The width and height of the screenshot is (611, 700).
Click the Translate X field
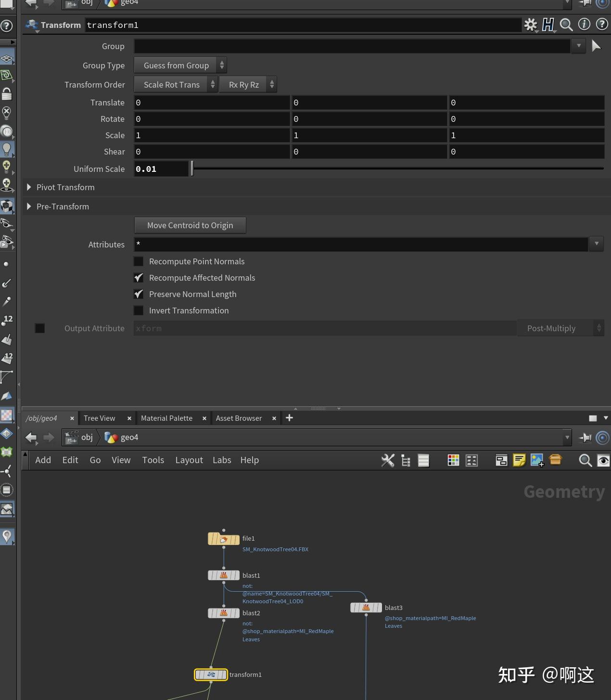coord(212,103)
